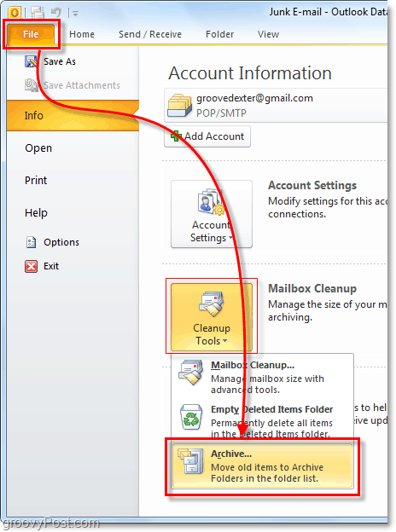Select Empty Deleted Items Folder menu item
This screenshot has width=396, height=532.
click(x=262, y=420)
